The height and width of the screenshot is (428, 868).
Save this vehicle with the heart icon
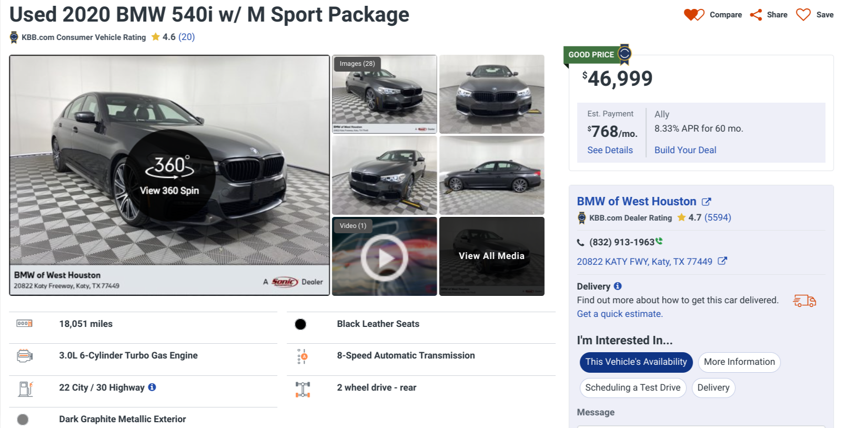(x=803, y=15)
